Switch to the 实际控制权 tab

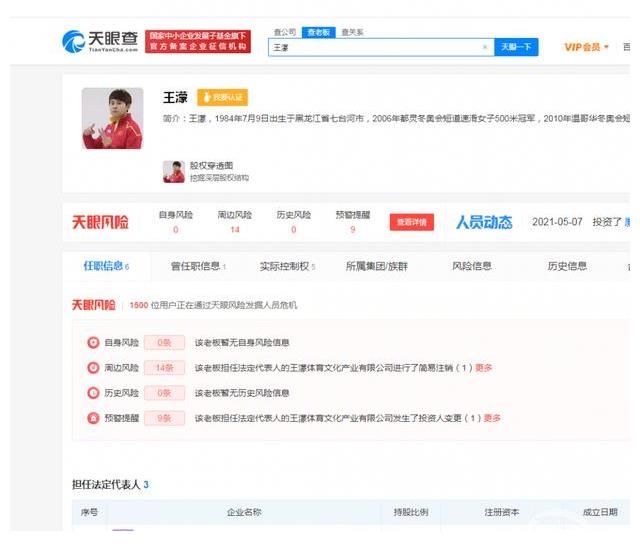(x=287, y=267)
